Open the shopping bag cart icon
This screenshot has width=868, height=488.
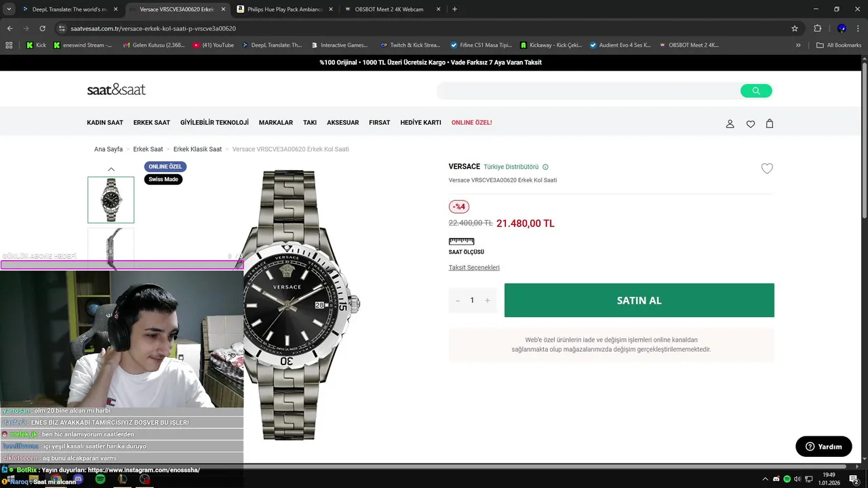[x=770, y=123]
